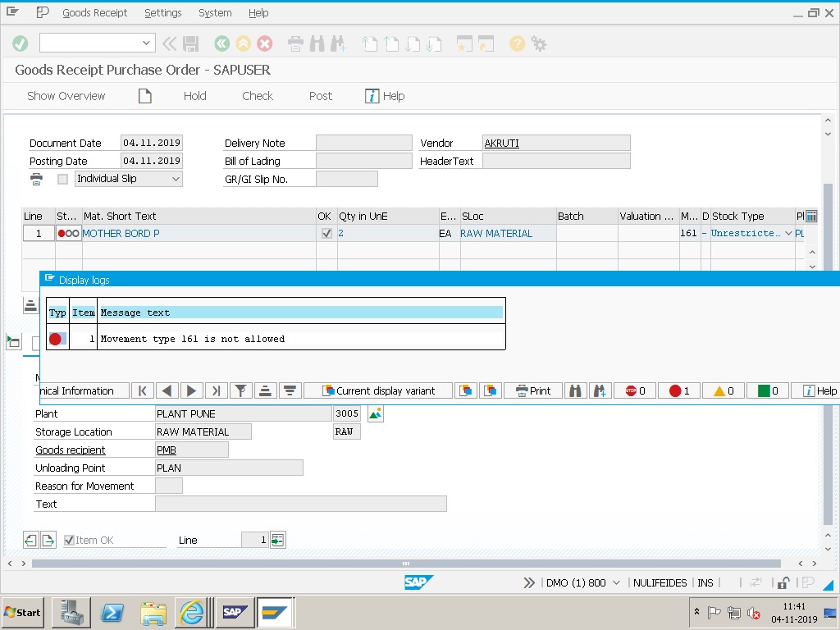Toggle OK checkbox for MOTHER BORD P line

click(x=326, y=234)
